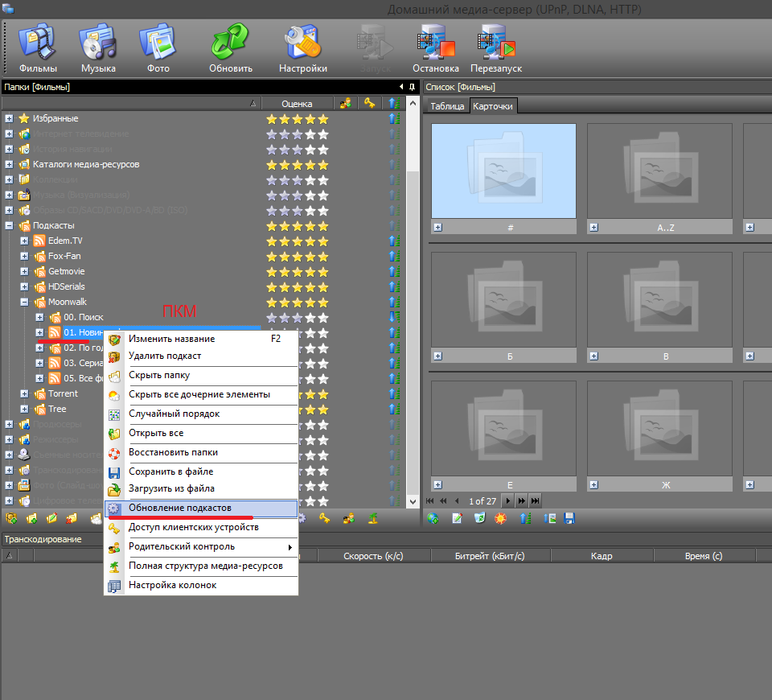This screenshot has width=772, height=700.
Task: Go to next page of cards
Action: coord(507,500)
